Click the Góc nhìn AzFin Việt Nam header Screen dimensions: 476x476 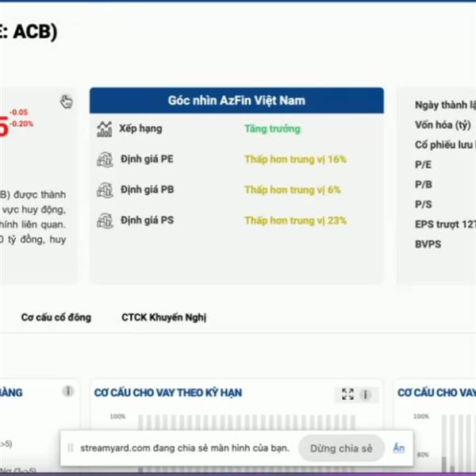[236, 101]
